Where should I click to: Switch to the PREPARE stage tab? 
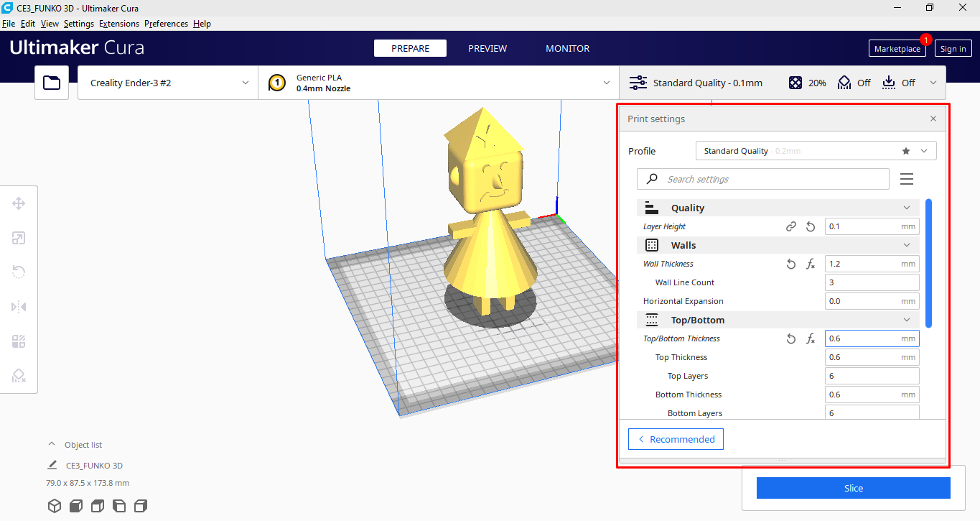tap(410, 48)
